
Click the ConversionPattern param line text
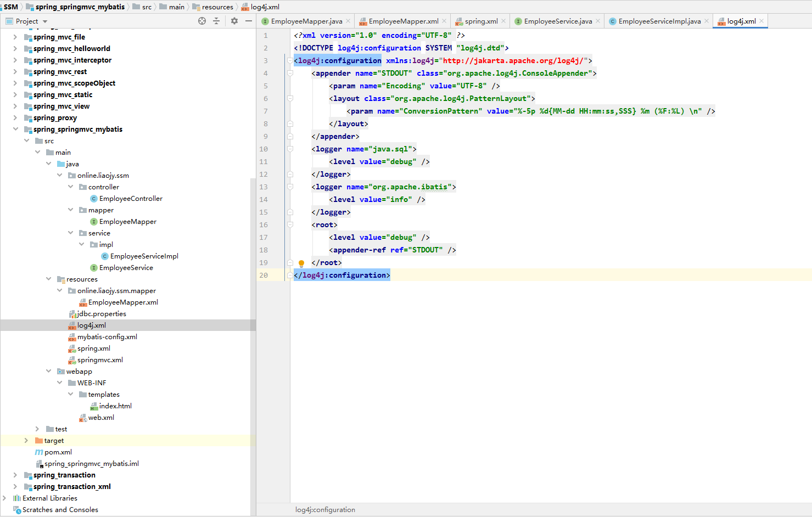(x=531, y=111)
